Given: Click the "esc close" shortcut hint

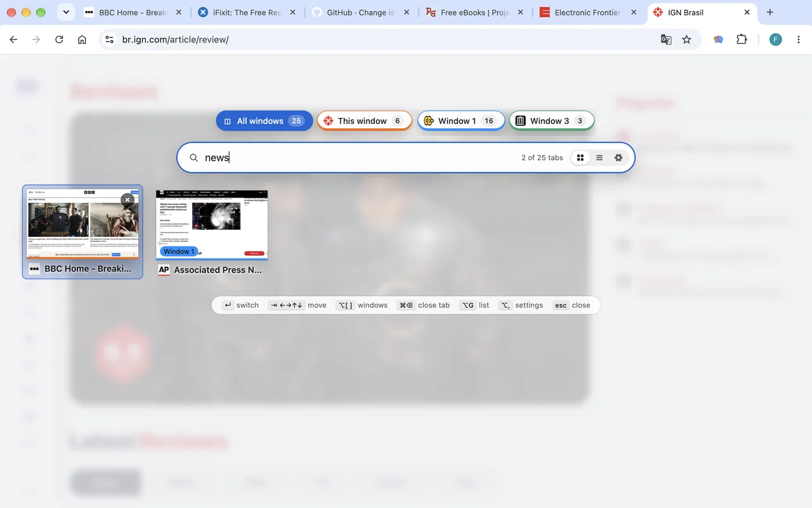Looking at the screenshot, I should click(x=572, y=305).
